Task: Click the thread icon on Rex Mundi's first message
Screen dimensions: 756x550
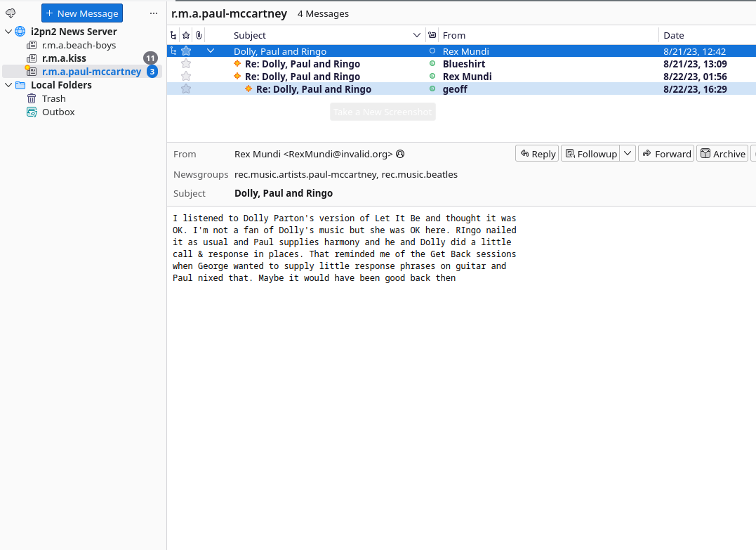Action: [173, 51]
